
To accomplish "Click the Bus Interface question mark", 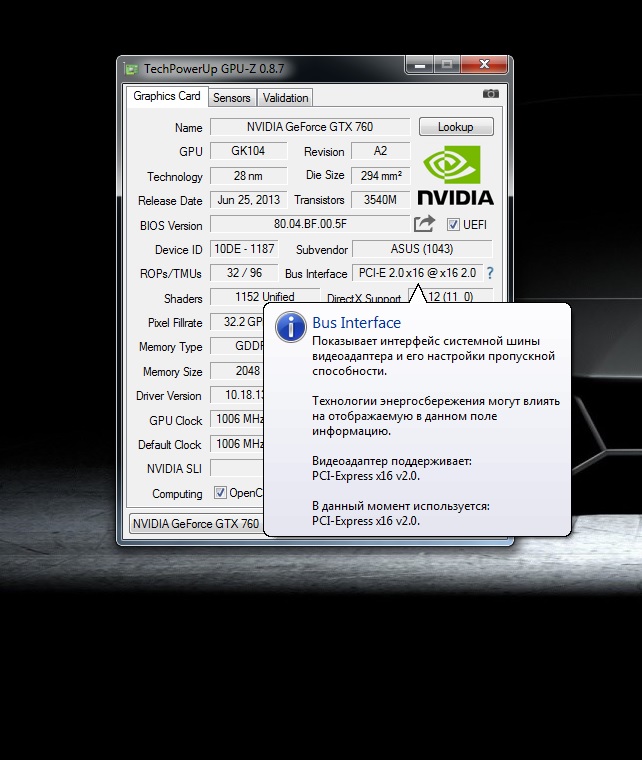I will [x=490, y=273].
